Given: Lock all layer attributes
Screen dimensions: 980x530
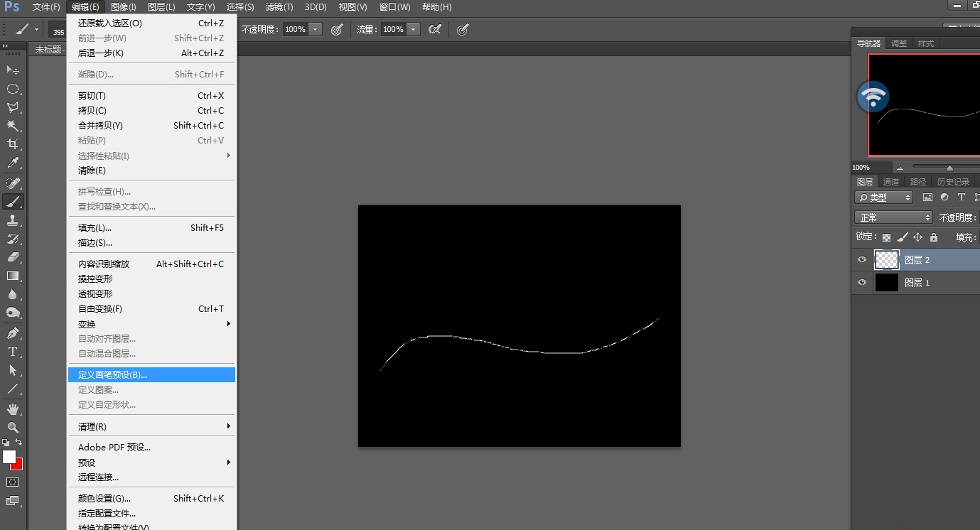Looking at the screenshot, I should pyautogui.click(x=934, y=237).
